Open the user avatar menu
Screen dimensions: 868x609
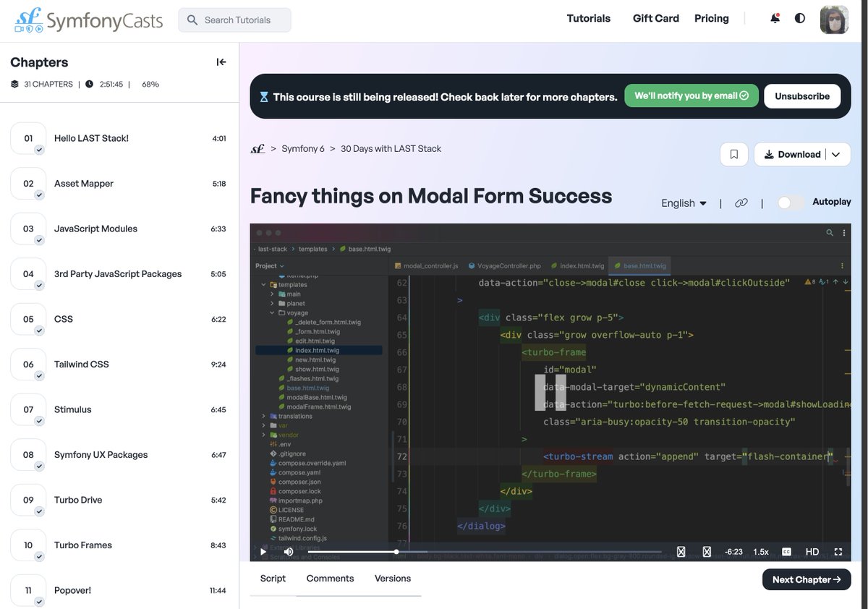(x=834, y=20)
